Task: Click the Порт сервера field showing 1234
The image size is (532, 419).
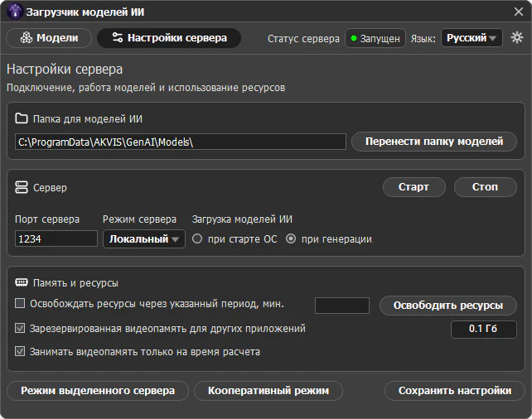Action: tap(56, 238)
